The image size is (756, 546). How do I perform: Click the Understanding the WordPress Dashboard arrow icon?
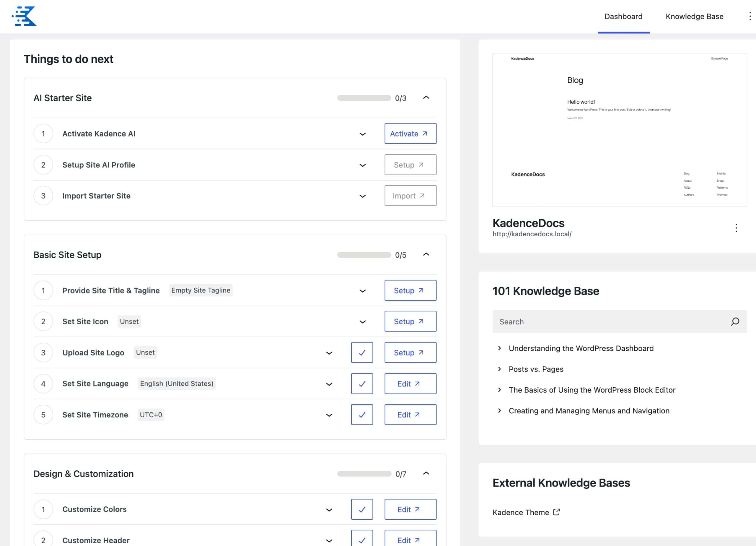[x=499, y=348]
